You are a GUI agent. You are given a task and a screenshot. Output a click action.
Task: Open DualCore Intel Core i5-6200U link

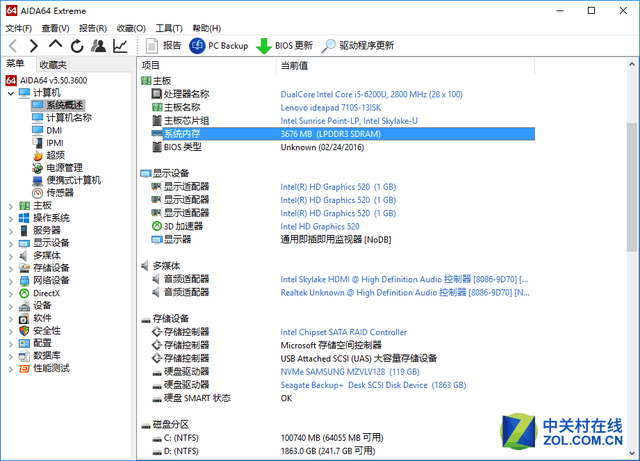(371, 94)
